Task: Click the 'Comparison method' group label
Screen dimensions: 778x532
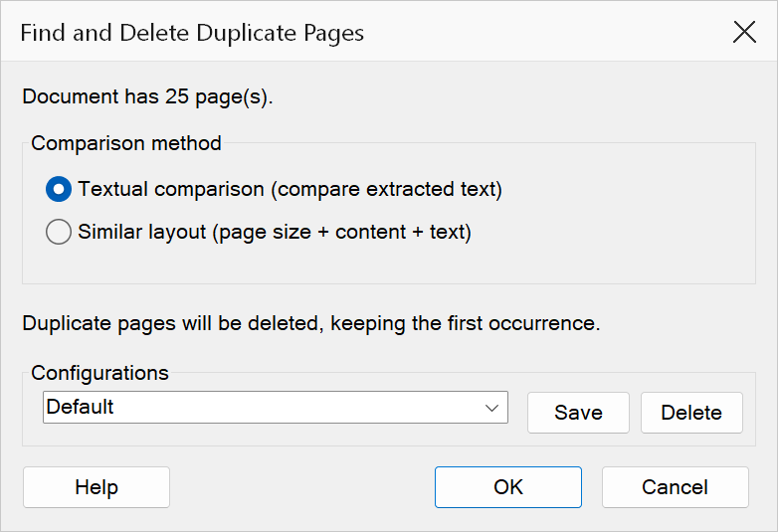Action: point(126,143)
